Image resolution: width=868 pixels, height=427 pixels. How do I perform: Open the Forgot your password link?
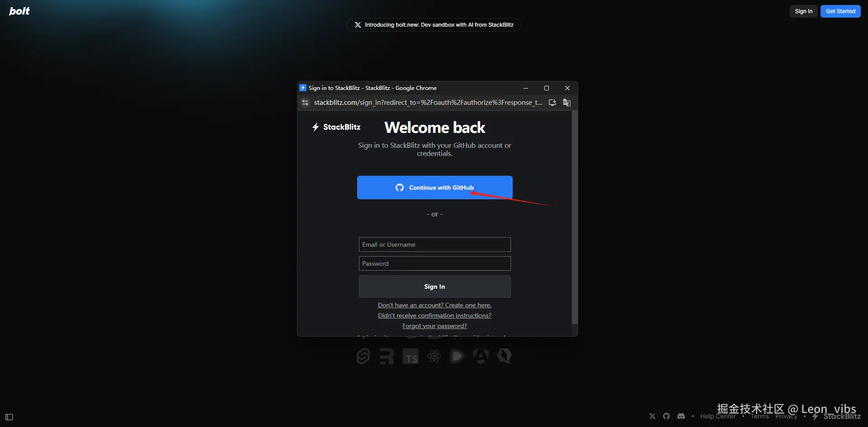(x=434, y=326)
